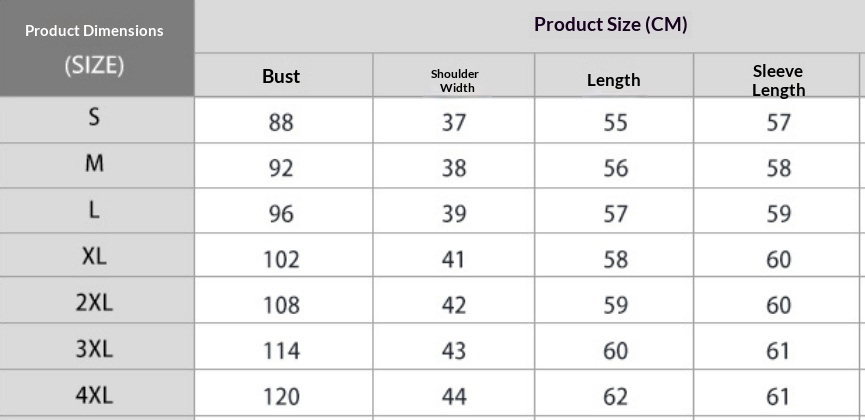
Task: Click the 4XL size row label
Action: coord(94,395)
